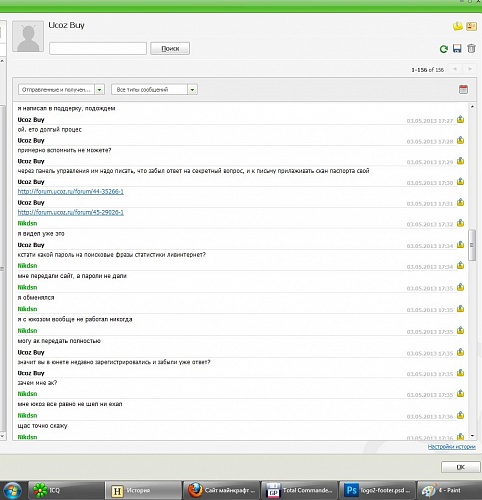The width and height of the screenshot is (482, 500).
Task: Click the Windows Start button
Action: (12, 490)
